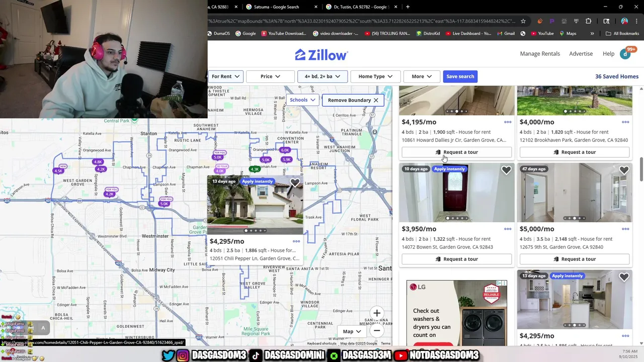
Task: Click the Keyboard shortcuts map link
Action: tap(321, 344)
